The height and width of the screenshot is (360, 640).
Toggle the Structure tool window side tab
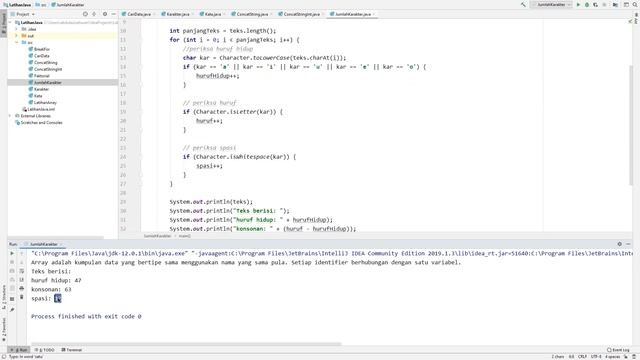[x=3, y=297]
